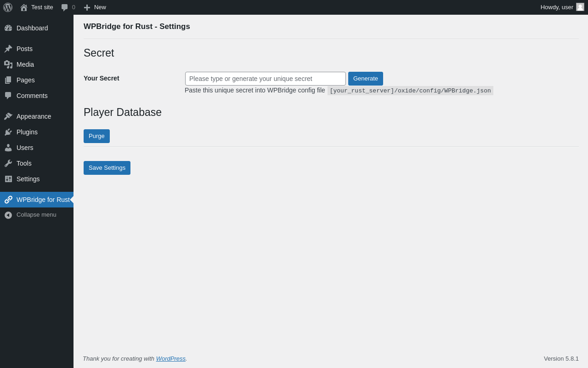Click the plus New icon

(87, 7)
